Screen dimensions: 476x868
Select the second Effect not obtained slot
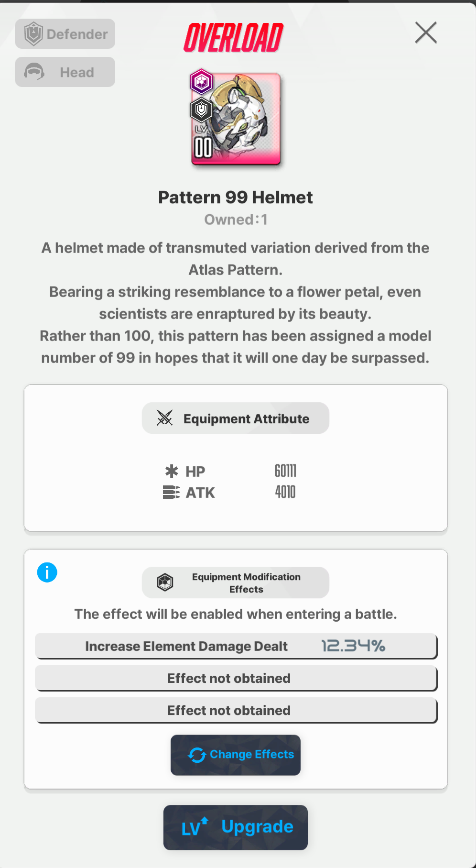236,710
